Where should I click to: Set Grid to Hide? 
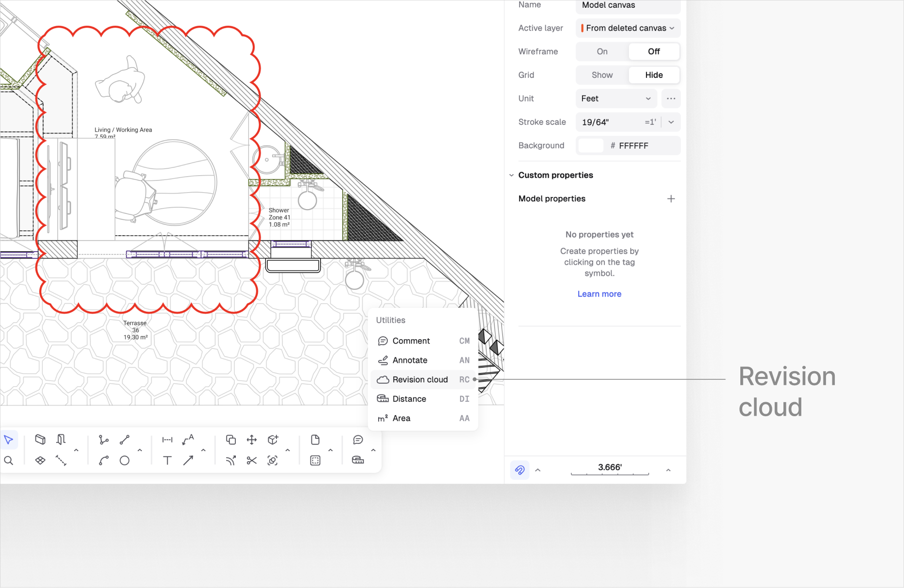pyautogui.click(x=654, y=75)
